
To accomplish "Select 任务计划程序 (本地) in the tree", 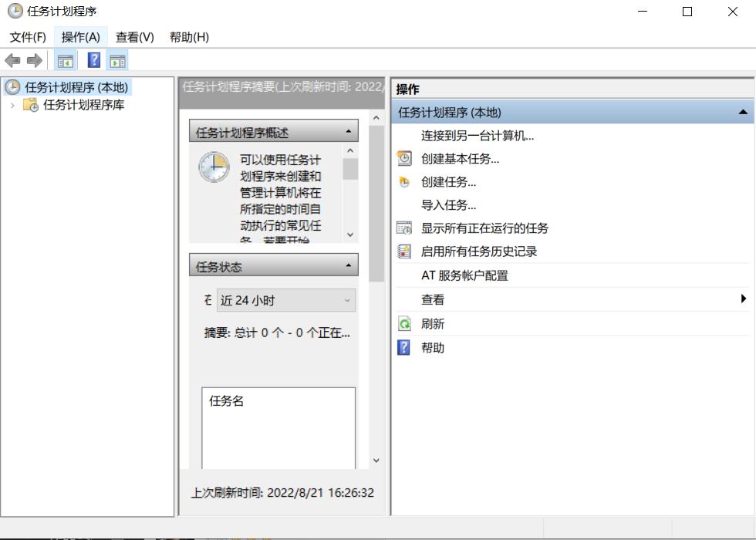I will pos(76,87).
